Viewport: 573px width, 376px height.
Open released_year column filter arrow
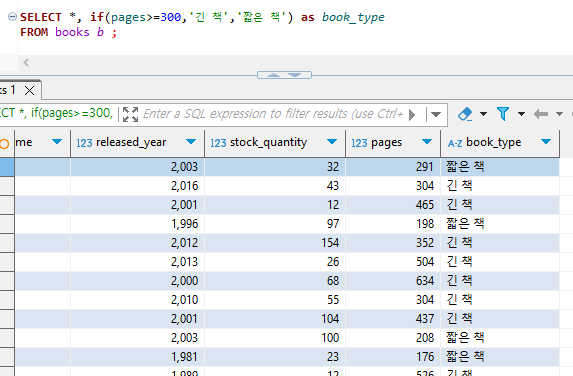[x=191, y=142]
